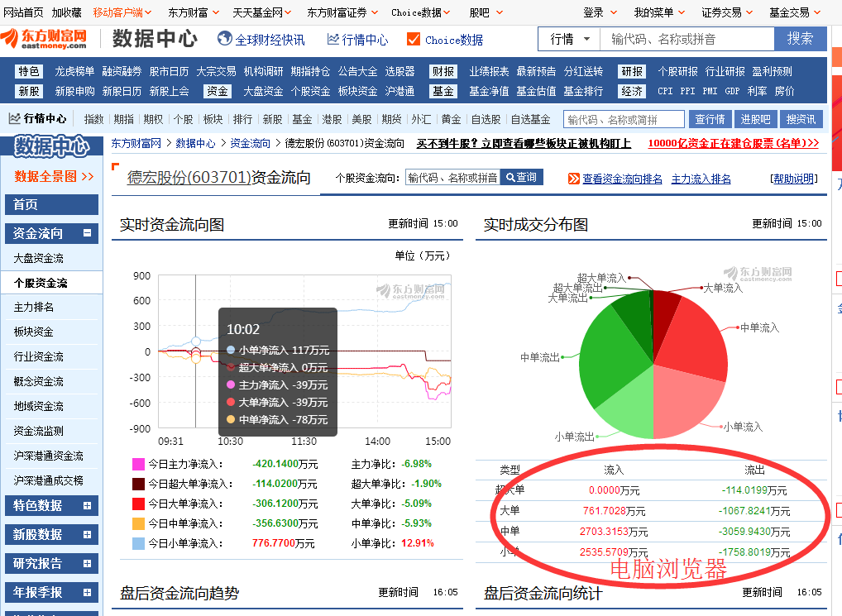Click the light blue 今日小单净流入 swatch
The image size is (842, 616).
(x=138, y=543)
